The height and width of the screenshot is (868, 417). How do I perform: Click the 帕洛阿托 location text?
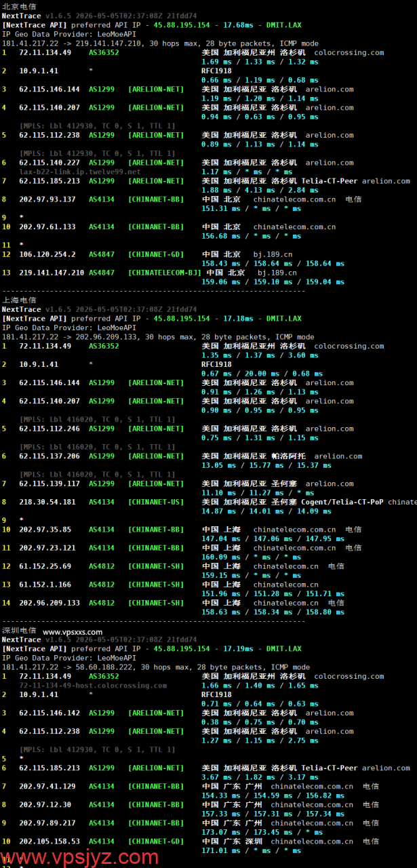pos(288,456)
